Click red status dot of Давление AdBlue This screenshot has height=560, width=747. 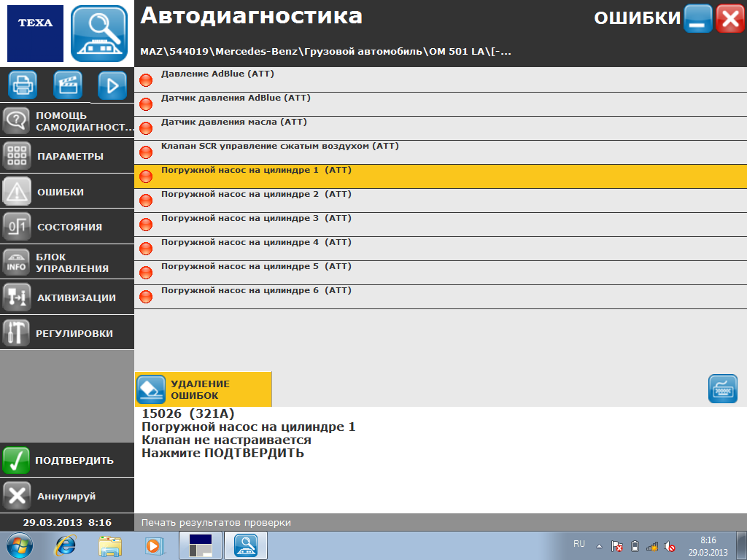point(146,80)
